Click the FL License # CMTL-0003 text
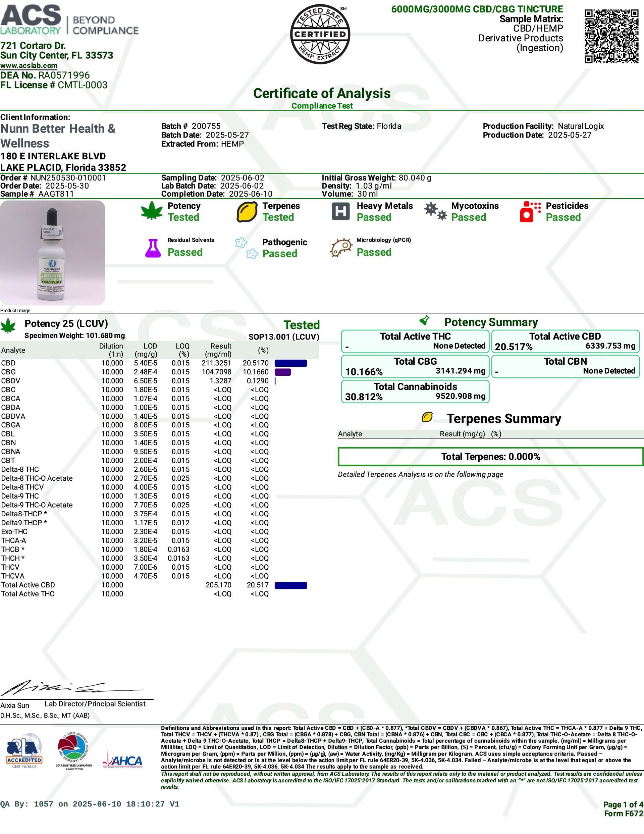Viewport: 644px width, 834px height. (54, 85)
